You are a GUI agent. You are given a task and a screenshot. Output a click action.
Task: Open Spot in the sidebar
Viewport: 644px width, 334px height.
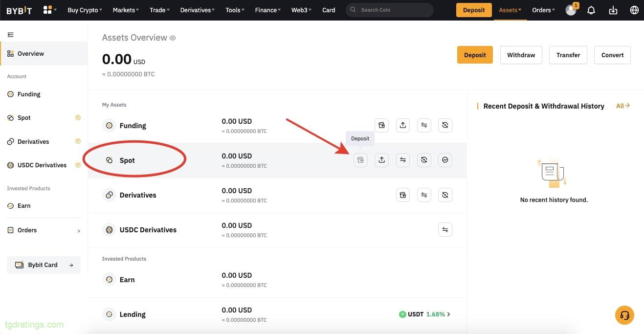coord(23,118)
